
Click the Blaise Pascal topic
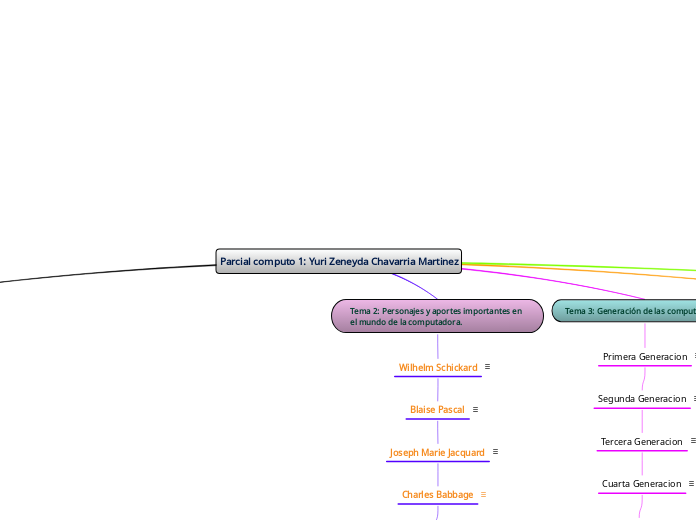pos(437,409)
